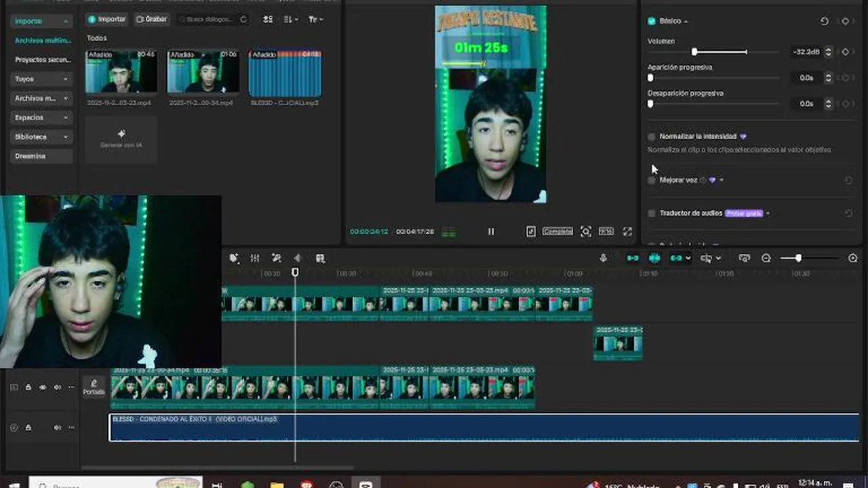This screenshot has width=868, height=488.
Task: Open fullscreen preview icon in player
Action: tap(627, 231)
